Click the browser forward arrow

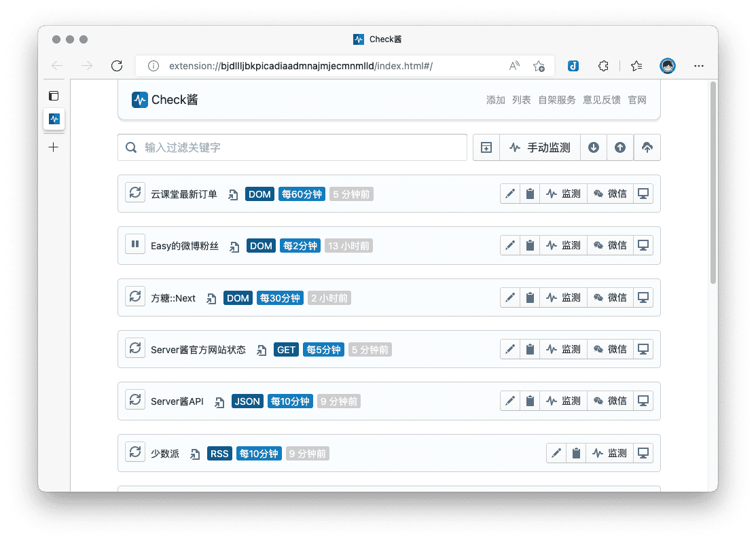(87, 66)
